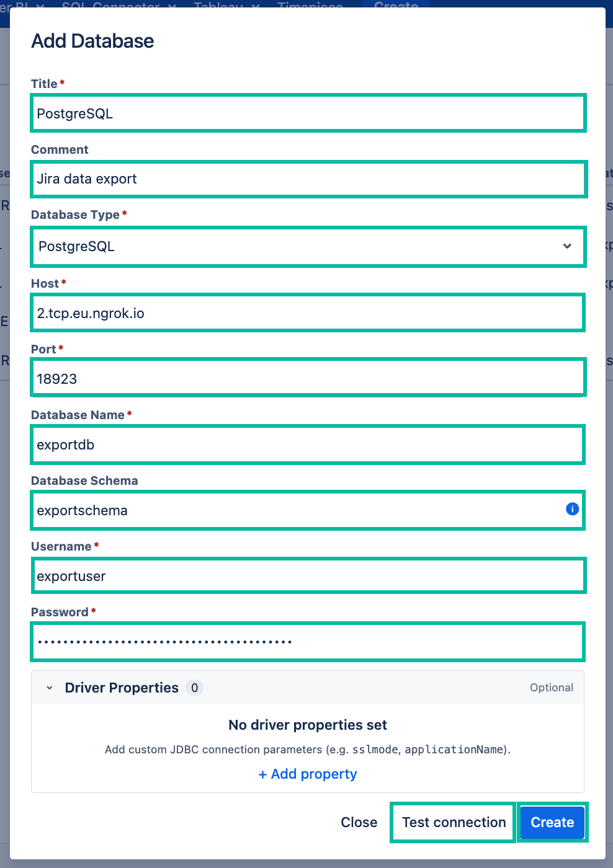
Task: Click the Database Schema info icon
Action: [572, 509]
